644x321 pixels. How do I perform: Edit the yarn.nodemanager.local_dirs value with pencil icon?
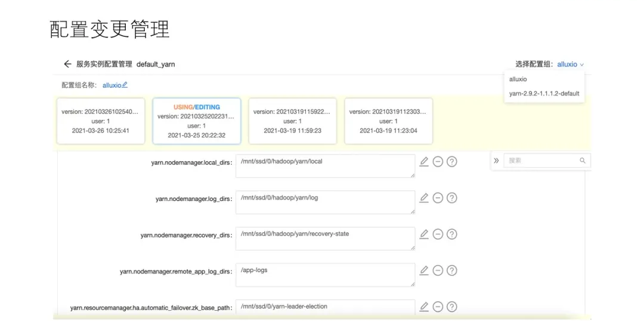point(424,162)
